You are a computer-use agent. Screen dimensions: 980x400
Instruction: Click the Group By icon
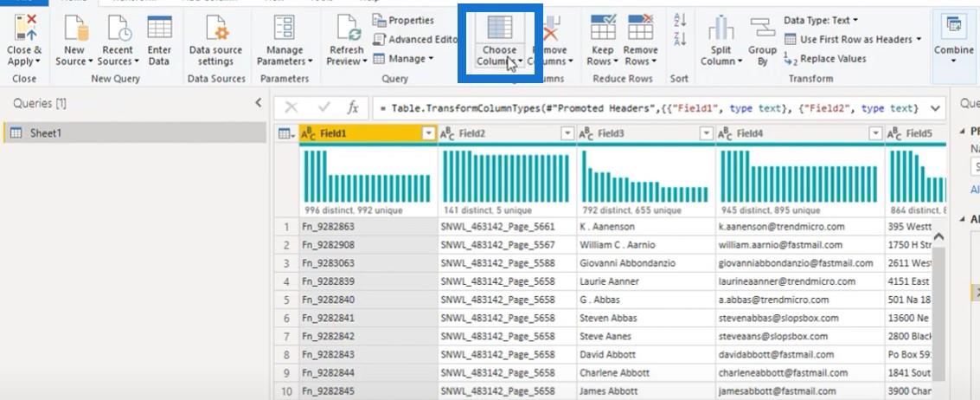click(762, 27)
